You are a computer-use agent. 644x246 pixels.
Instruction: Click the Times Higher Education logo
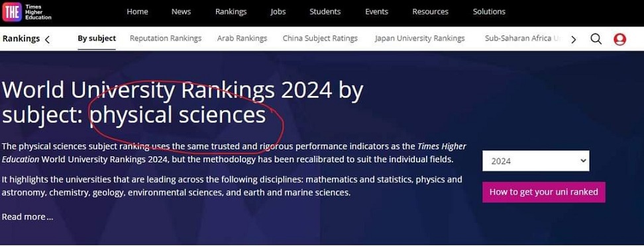27,13
